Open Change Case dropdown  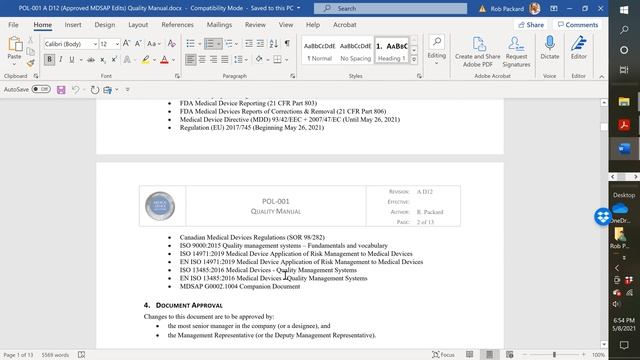coord(154,44)
